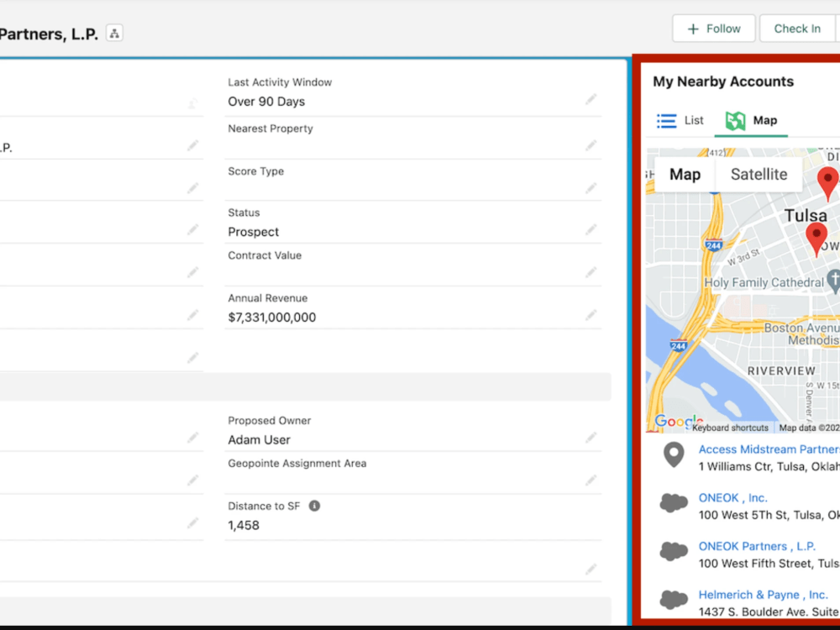This screenshot has height=630, width=840.
Task: Click the location pin icon beside Access Midstream
Action: click(x=674, y=455)
